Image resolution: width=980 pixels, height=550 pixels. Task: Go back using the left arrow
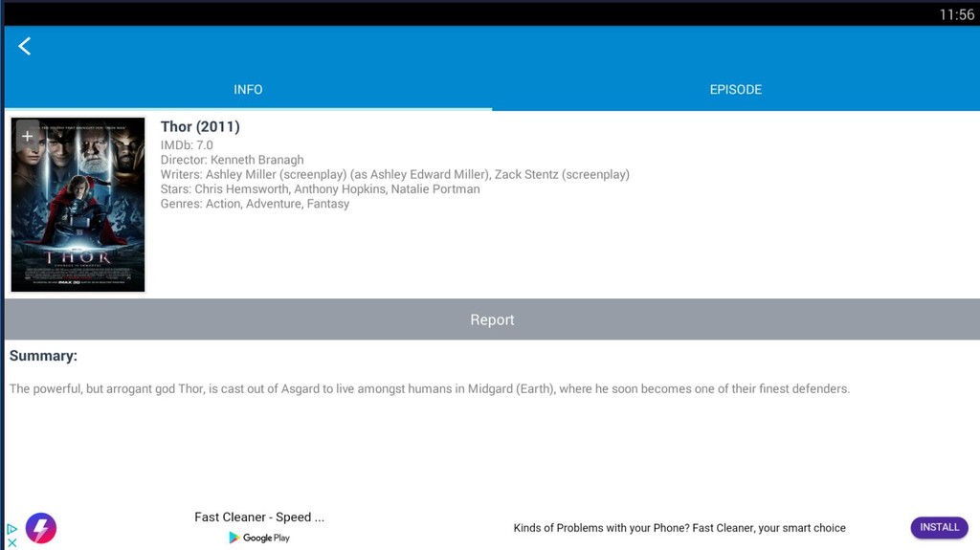24,46
